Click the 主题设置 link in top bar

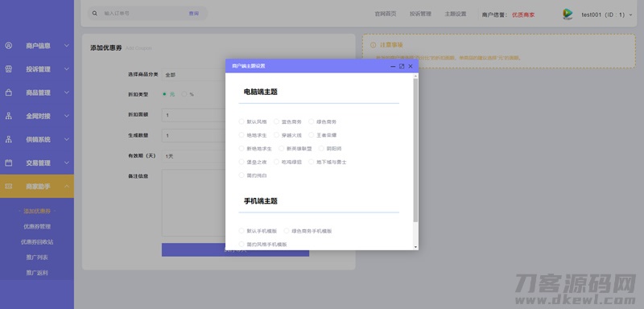[x=456, y=14]
